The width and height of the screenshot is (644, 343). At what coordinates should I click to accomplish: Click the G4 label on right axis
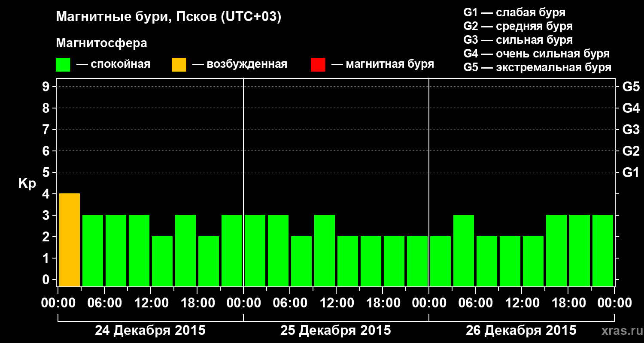[631, 108]
